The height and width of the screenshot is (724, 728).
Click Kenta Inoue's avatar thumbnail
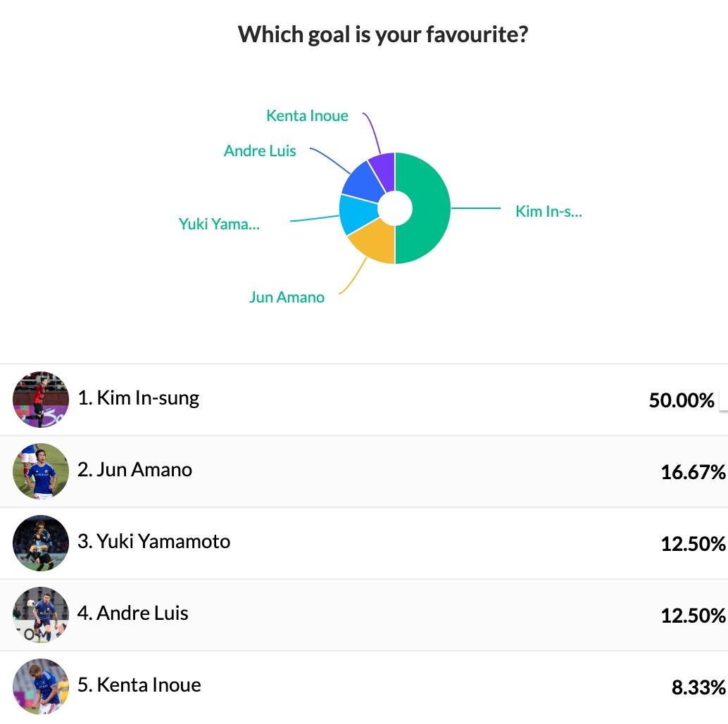point(41,687)
